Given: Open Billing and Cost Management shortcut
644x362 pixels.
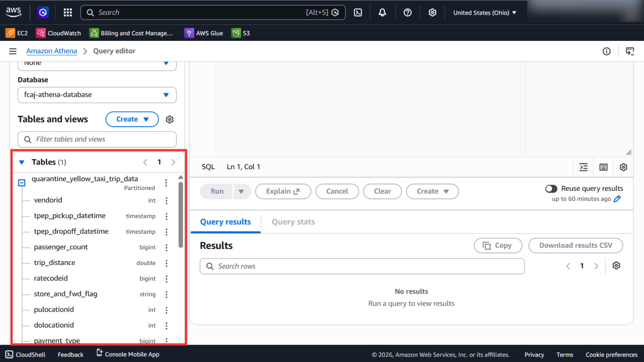Looking at the screenshot, I should [x=131, y=33].
